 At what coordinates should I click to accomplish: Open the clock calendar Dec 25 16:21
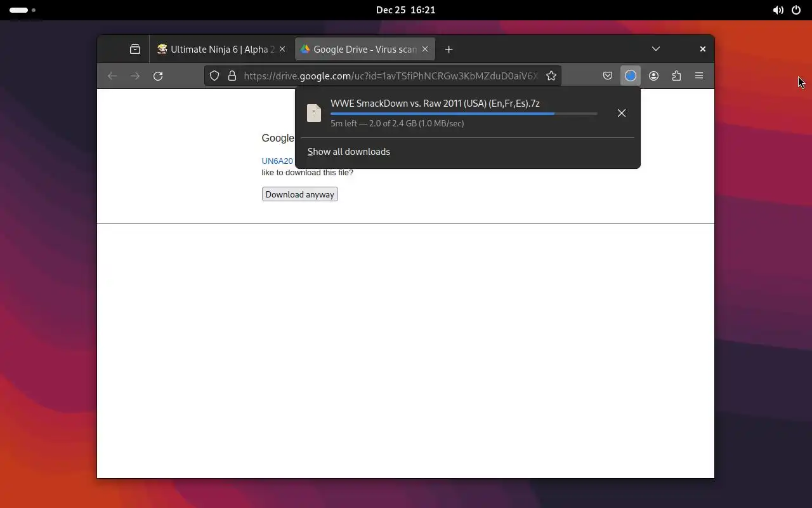tap(405, 10)
